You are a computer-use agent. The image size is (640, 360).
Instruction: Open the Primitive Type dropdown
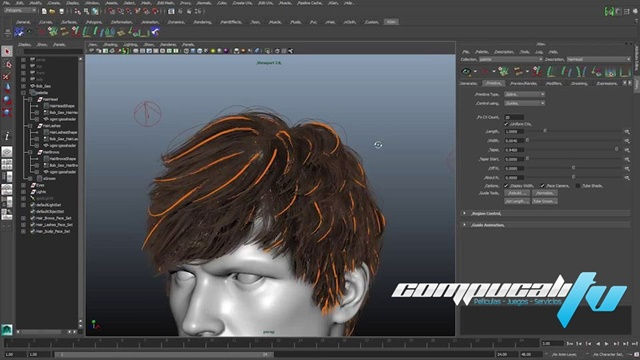pos(524,94)
